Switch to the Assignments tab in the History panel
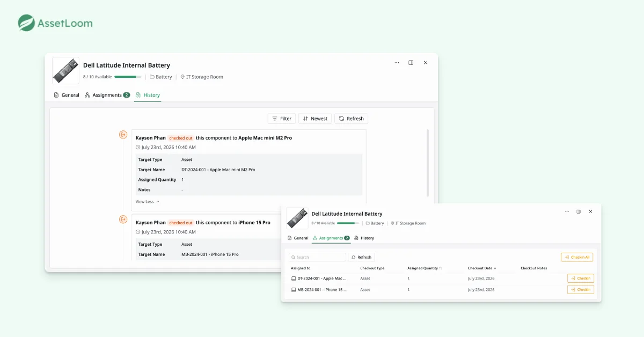The height and width of the screenshot is (337, 644). (107, 95)
